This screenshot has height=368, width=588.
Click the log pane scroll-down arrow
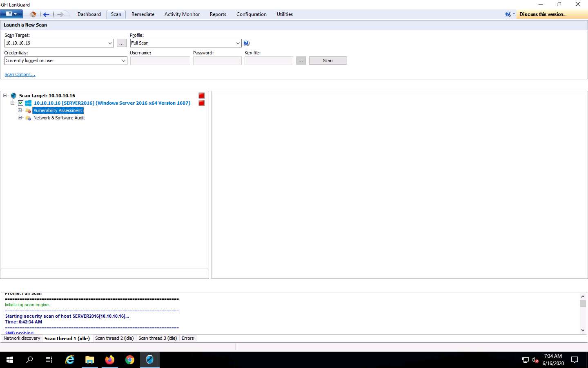(583, 330)
